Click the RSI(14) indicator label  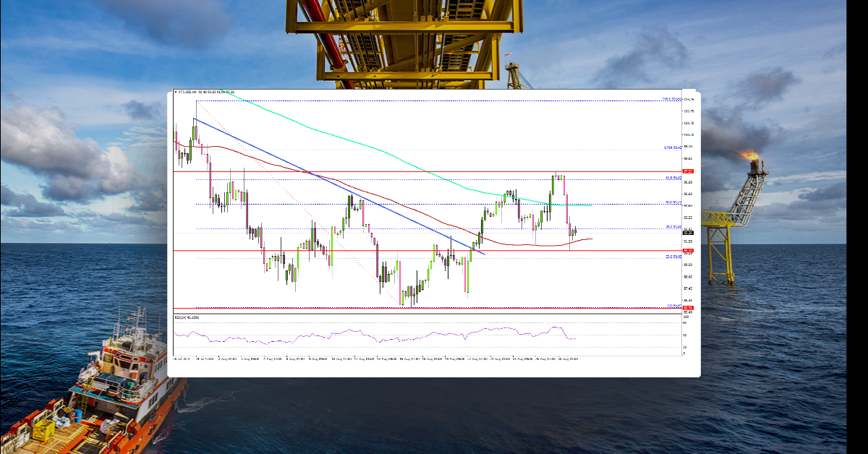(184, 317)
